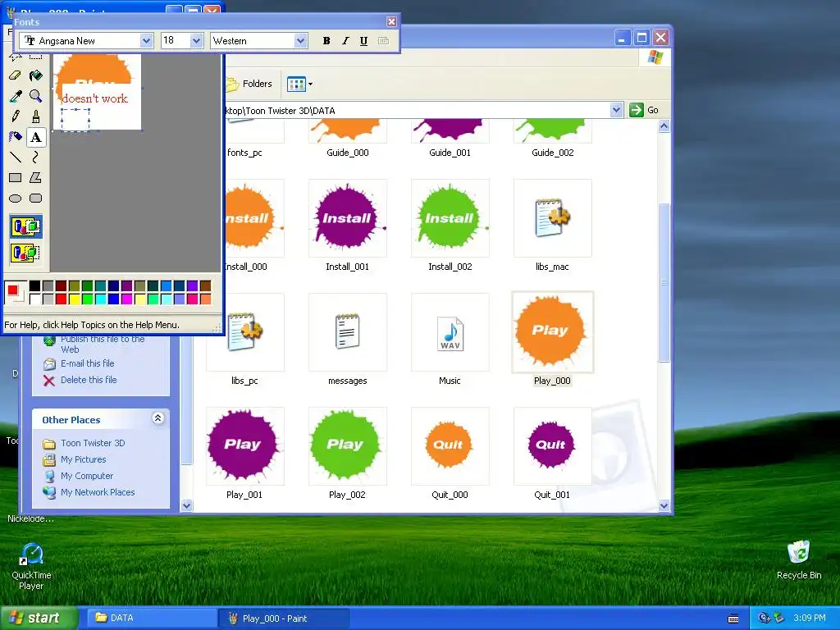
Task: Click the Go button beside address bar
Action: [x=644, y=110]
